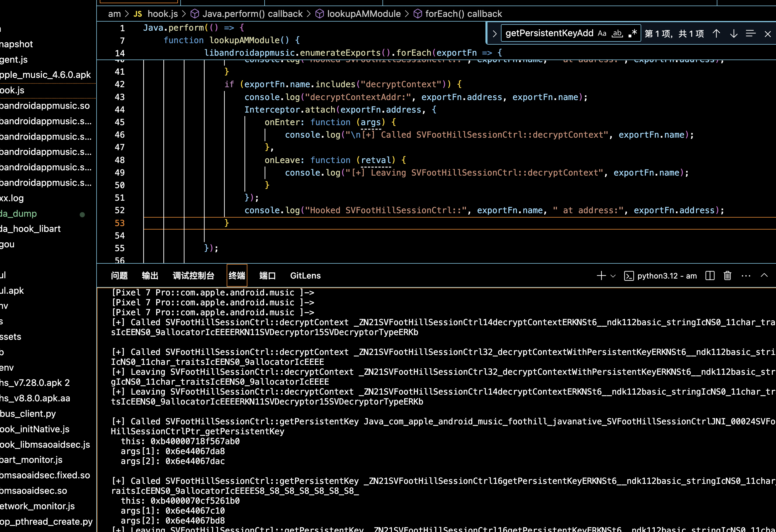Screen dimensions: 776x532
Task: Click Interceptor.attach on line 44
Action: (290, 110)
